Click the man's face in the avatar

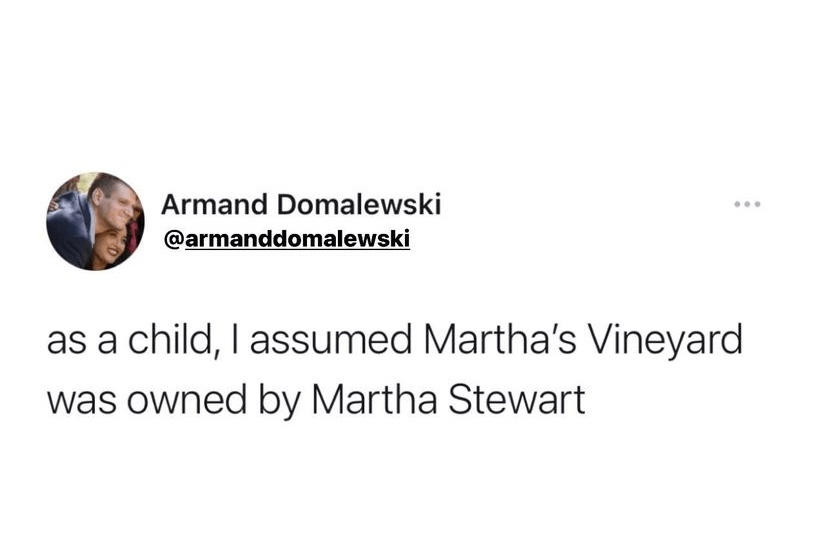click(x=111, y=203)
